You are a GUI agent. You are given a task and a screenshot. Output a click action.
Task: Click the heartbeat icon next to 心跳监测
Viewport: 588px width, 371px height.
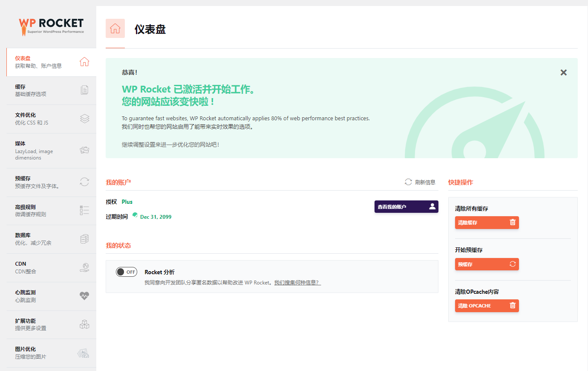coord(84,296)
